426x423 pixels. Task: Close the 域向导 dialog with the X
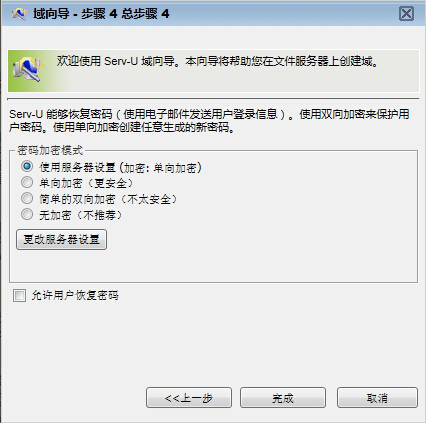click(406, 14)
